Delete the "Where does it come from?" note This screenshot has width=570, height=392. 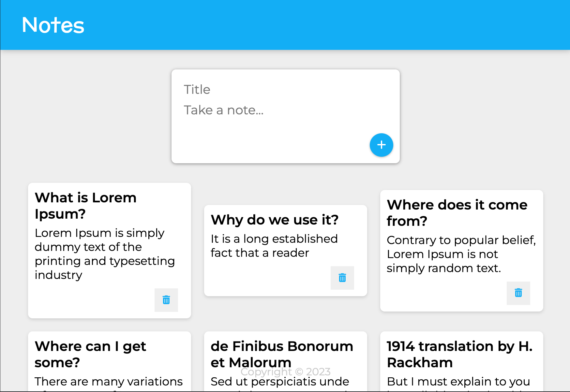[518, 293]
